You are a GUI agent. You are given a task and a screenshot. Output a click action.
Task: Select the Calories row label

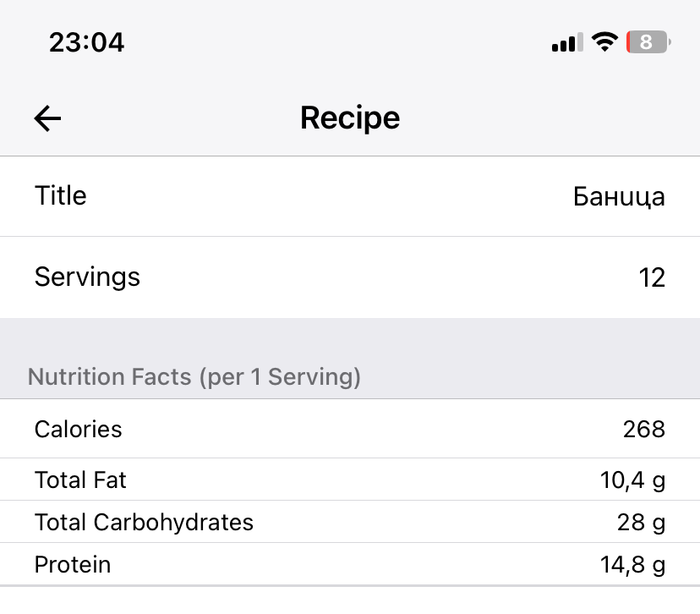tap(79, 430)
